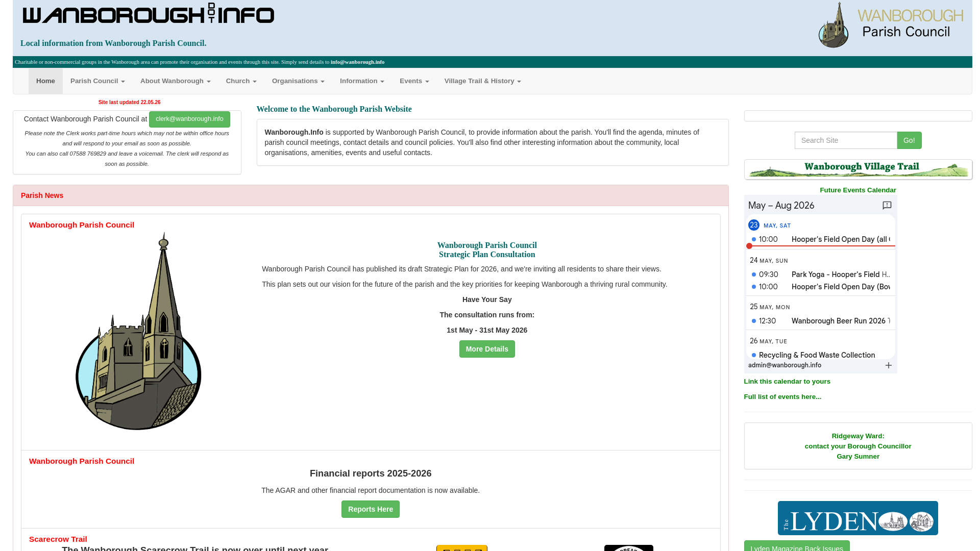Expand the Parish Council dropdown menu
This screenshot has height=551, width=980.
(97, 81)
